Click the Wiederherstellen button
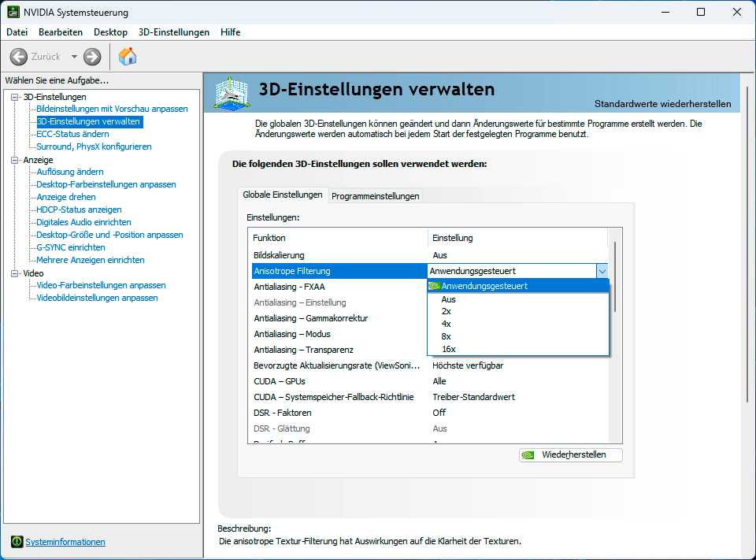Viewport: 756px width, 560px height. 571,454
